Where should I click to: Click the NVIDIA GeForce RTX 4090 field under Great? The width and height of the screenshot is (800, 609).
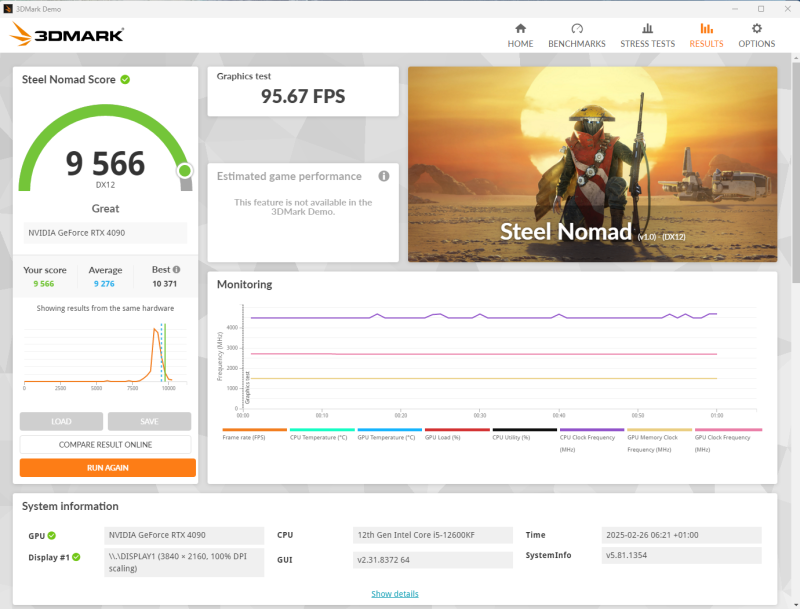tap(105, 233)
